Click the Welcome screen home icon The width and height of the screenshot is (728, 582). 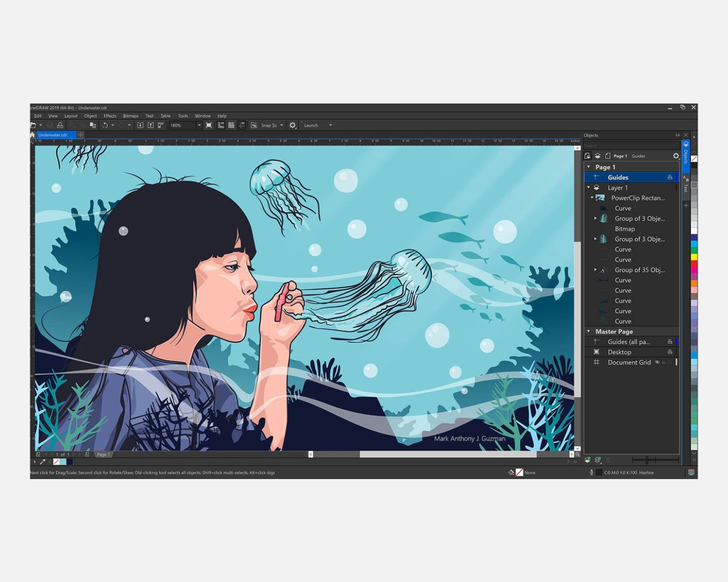coord(32,135)
